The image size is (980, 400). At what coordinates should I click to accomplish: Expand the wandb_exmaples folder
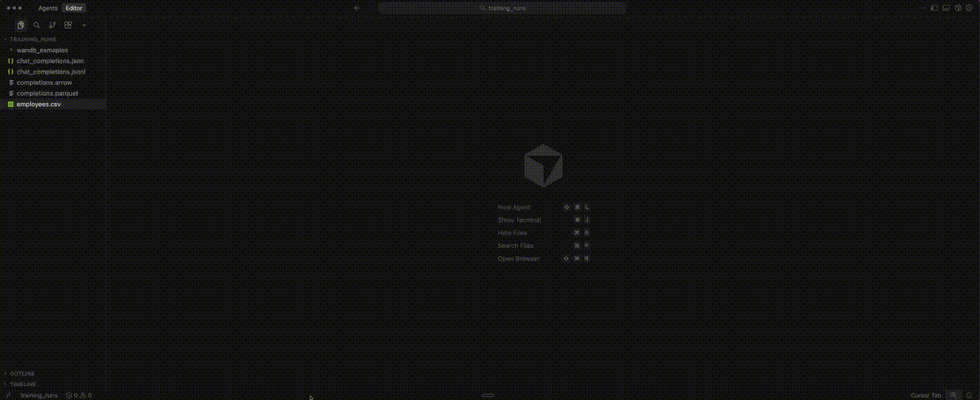click(x=53, y=50)
